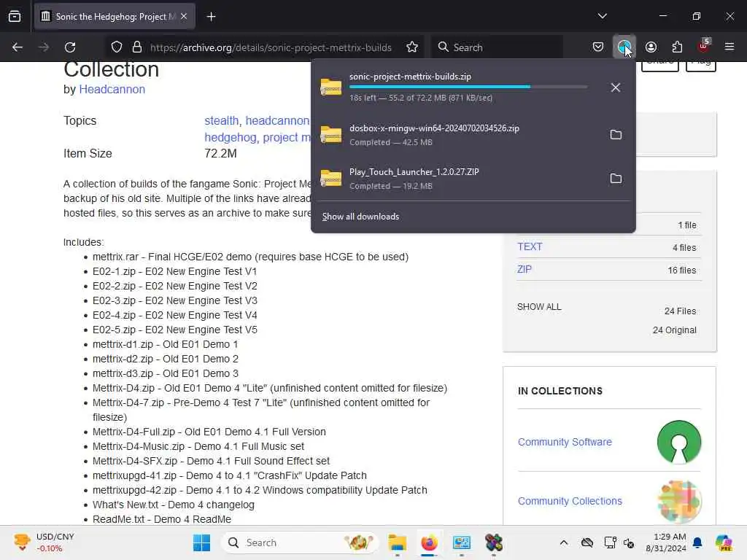This screenshot has width=747, height=560.
Task: Click the sonic-project-mettrix-builds.zip file icon
Action: [x=331, y=87]
